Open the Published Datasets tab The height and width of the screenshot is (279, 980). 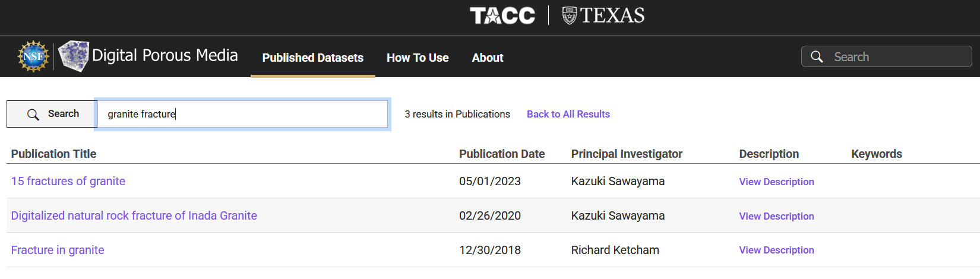313,58
